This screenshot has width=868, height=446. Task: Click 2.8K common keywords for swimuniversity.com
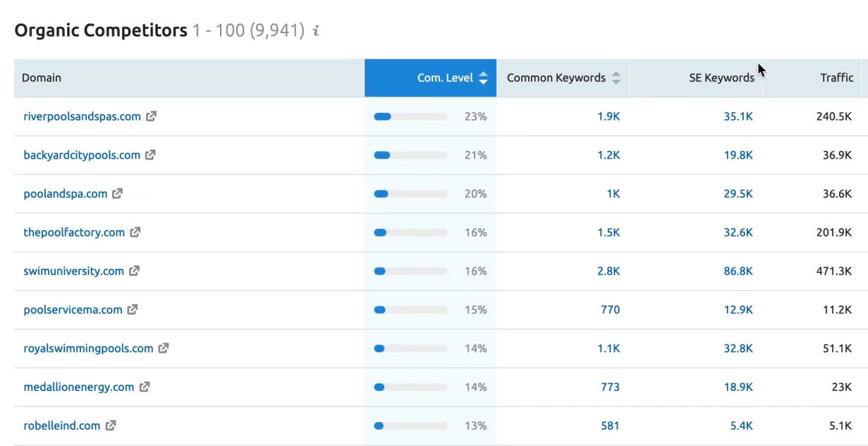609,271
